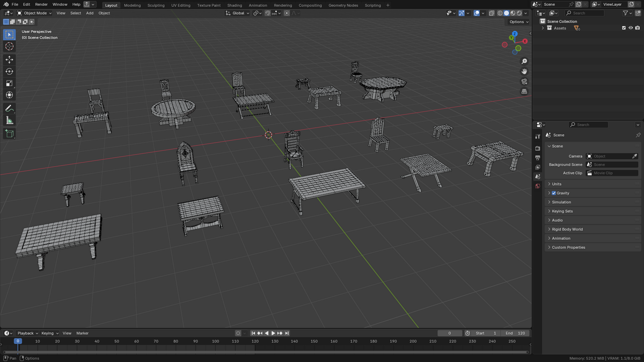Toggle camera view in viewport
This screenshot has height=362, width=644.
tap(524, 82)
